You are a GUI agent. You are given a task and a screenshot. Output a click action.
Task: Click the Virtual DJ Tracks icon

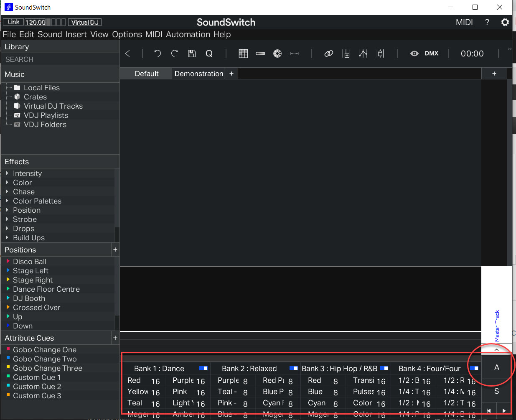pos(17,106)
